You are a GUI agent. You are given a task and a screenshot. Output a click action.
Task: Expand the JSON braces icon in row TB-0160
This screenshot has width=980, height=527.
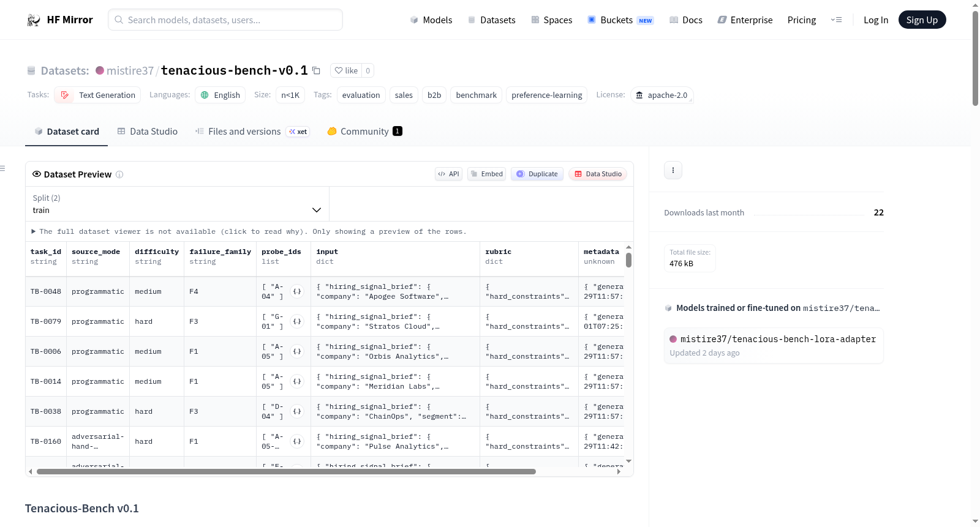(297, 441)
